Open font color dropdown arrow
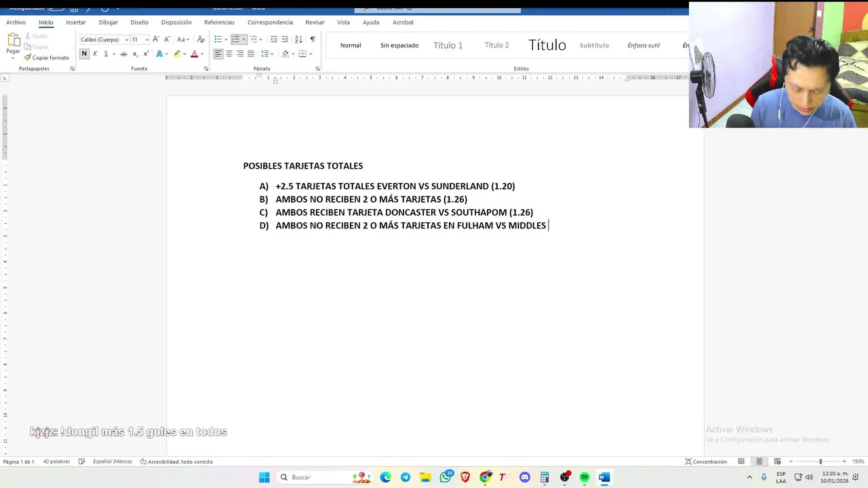This screenshot has height=488, width=868. [202, 54]
